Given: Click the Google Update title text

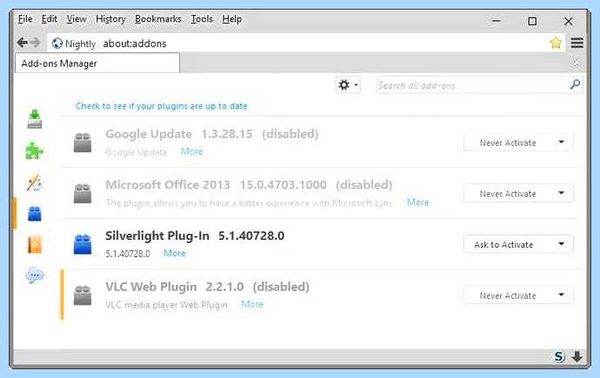Looking at the screenshot, I should pos(148,134).
